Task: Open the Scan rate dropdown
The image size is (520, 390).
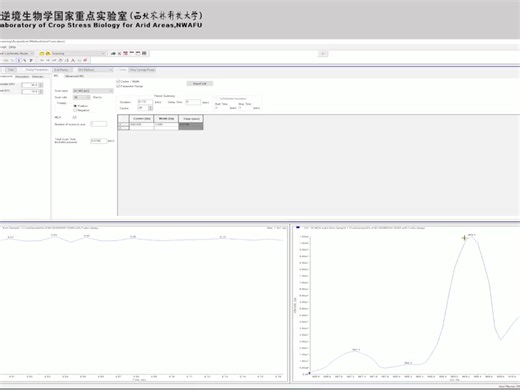Action: click(x=82, y=97)
